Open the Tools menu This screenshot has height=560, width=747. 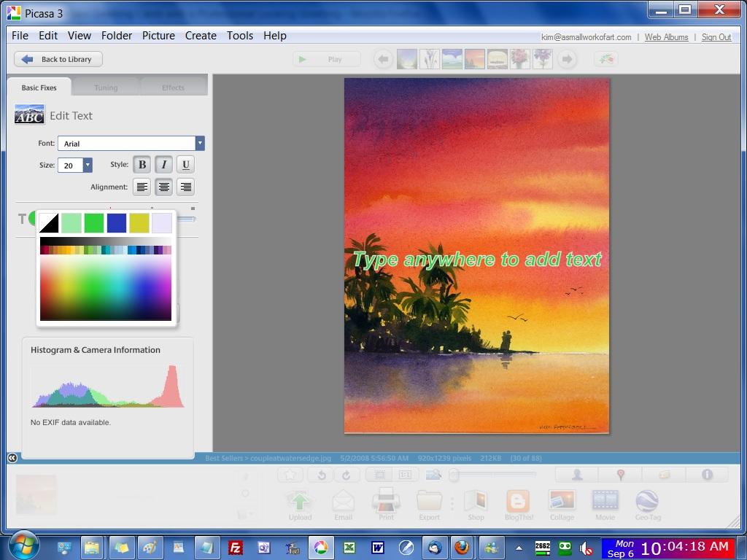(x=239, y=36)
